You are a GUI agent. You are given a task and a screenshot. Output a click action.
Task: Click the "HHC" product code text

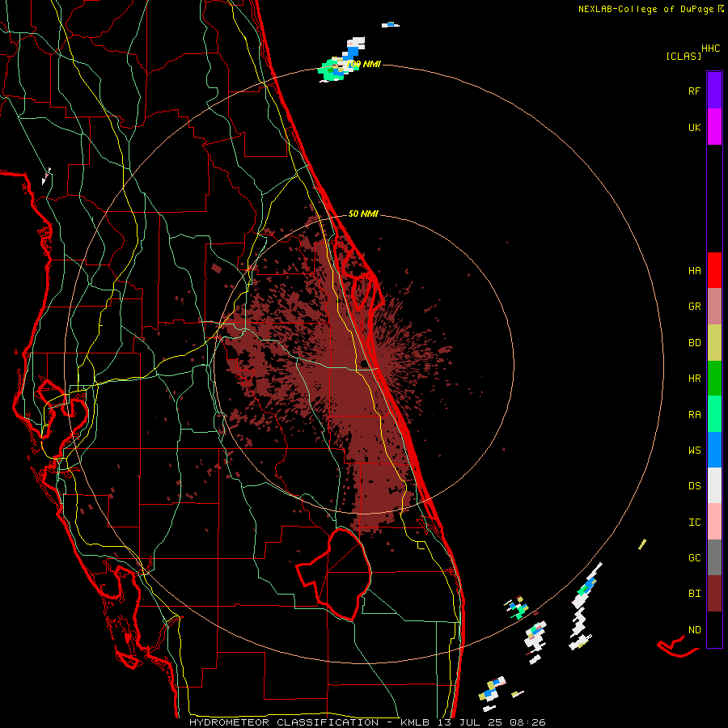(710, 49)
